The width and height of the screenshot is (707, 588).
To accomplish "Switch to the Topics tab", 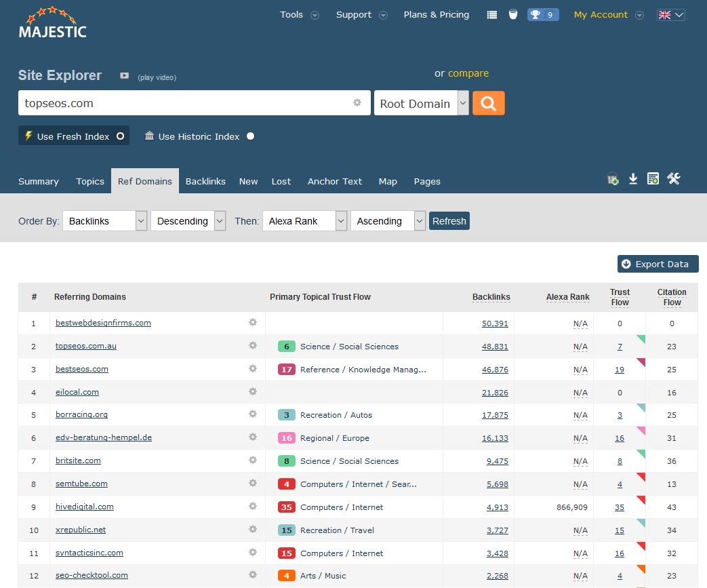I will [89, 181].
